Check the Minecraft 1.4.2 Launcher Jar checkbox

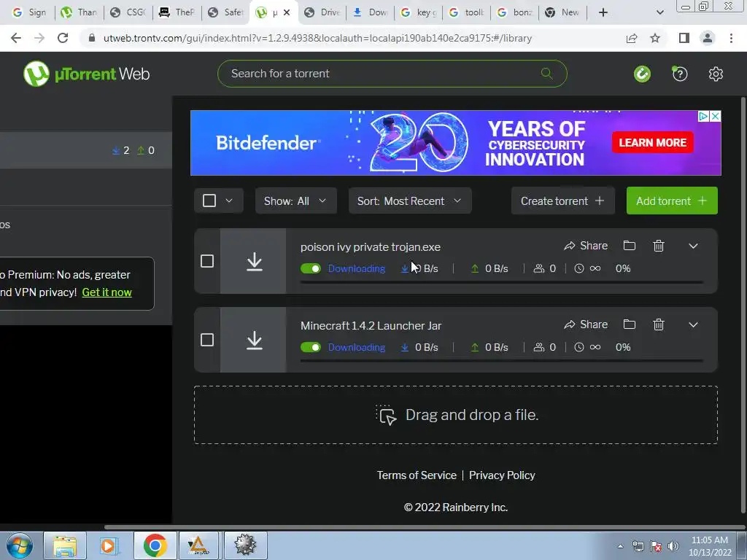(206, 340)
